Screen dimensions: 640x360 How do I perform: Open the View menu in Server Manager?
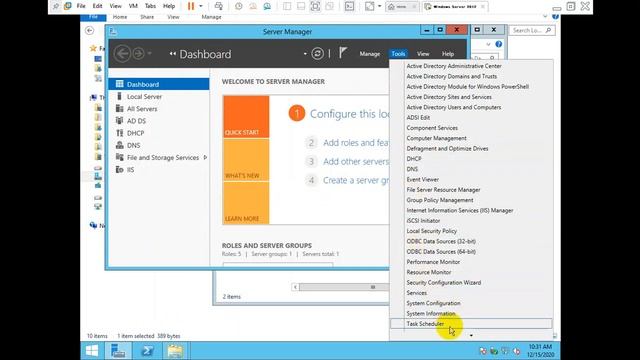423,53
